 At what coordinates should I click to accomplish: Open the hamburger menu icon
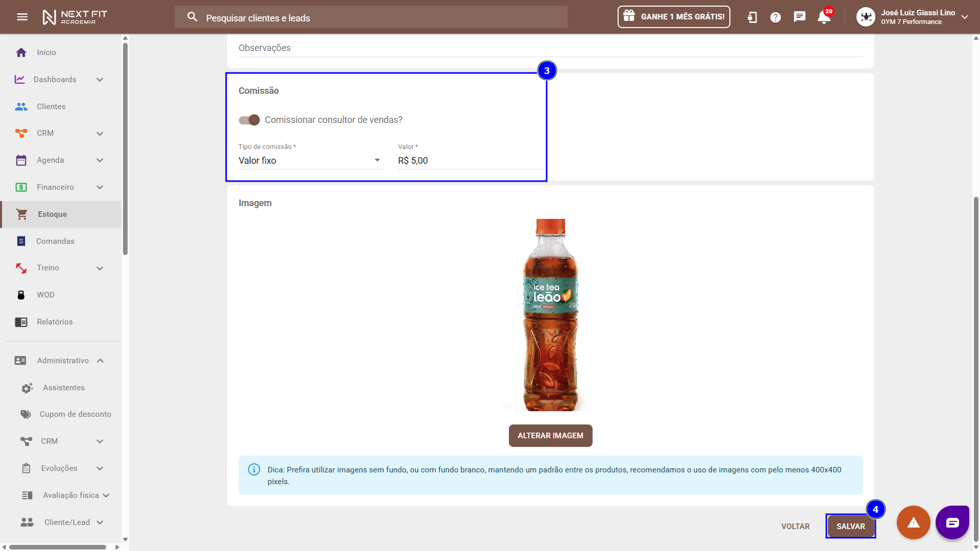pos(22,17)
